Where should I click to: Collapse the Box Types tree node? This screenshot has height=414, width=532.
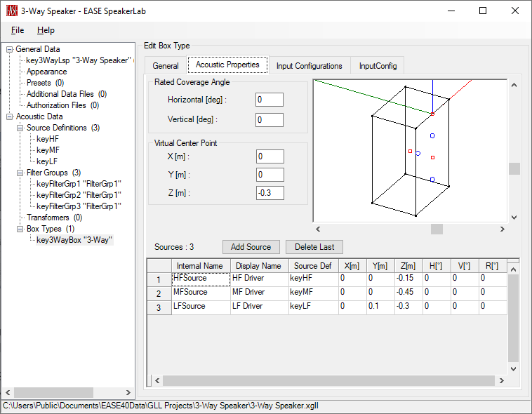pos(20,229)
